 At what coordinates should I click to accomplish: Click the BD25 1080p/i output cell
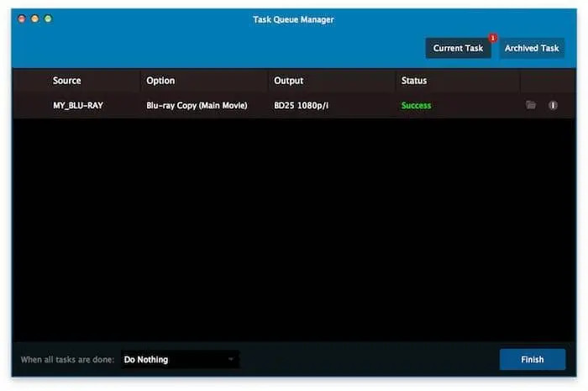click(302, 105)
